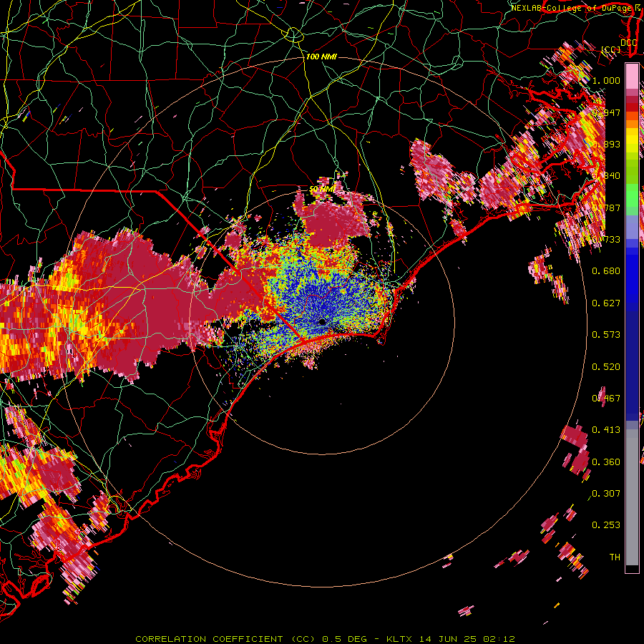Click the KLTX station ID in caption
This screenshot has height=644, width=644.
click(x=401, y=639)
